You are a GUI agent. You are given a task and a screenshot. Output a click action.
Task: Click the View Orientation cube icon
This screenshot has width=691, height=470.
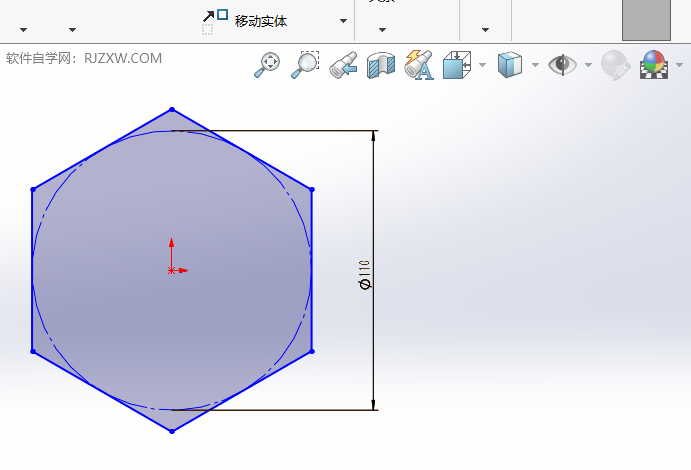457,65
